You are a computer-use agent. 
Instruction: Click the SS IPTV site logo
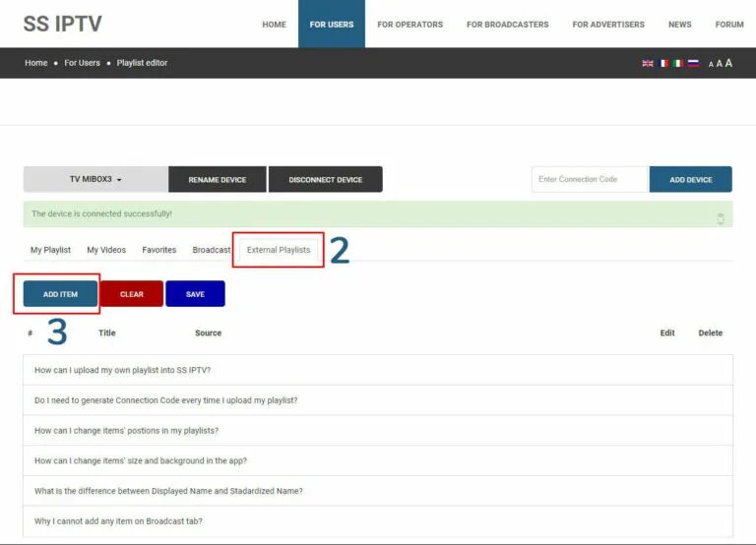coord(63,24)
